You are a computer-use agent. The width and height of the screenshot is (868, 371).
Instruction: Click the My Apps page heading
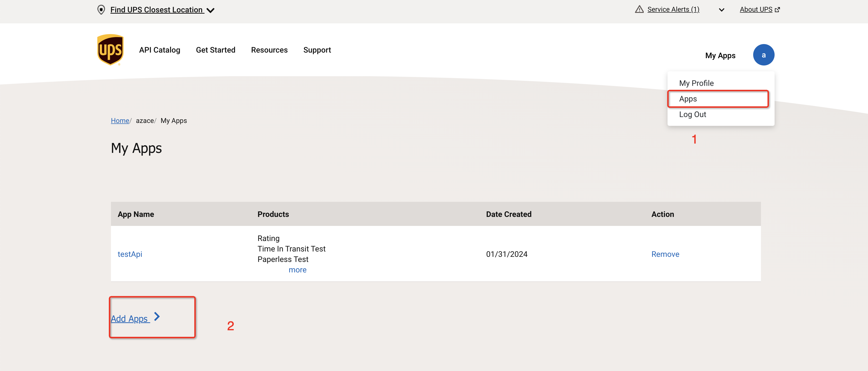(136, 149)
